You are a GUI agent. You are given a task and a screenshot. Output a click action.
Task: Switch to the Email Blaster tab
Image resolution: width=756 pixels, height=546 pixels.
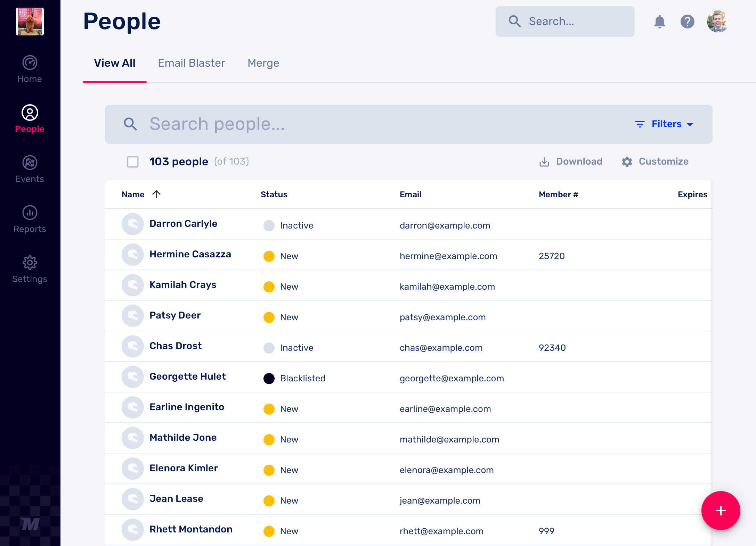point(191,63)
